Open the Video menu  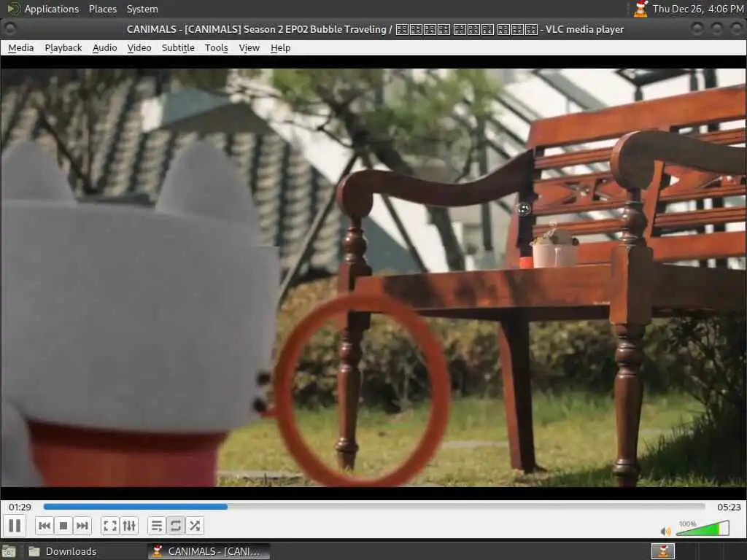tap(139, 47)
